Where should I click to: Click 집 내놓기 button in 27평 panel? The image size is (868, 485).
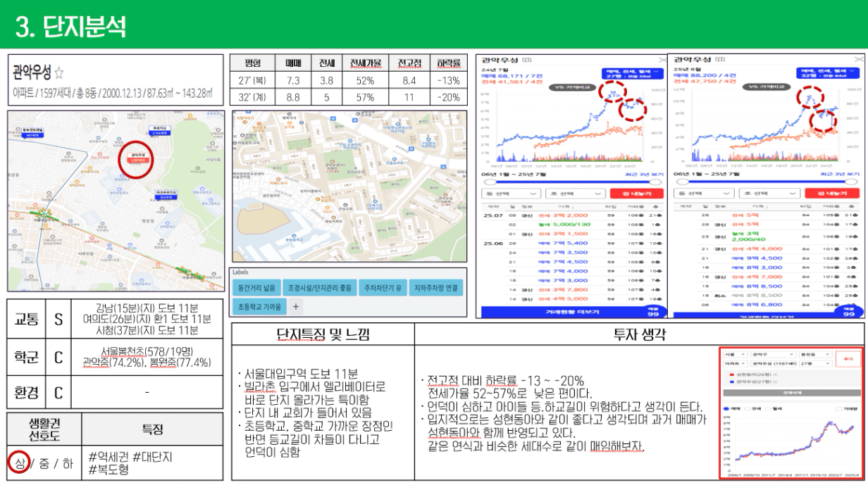click(x=636, y=194)
